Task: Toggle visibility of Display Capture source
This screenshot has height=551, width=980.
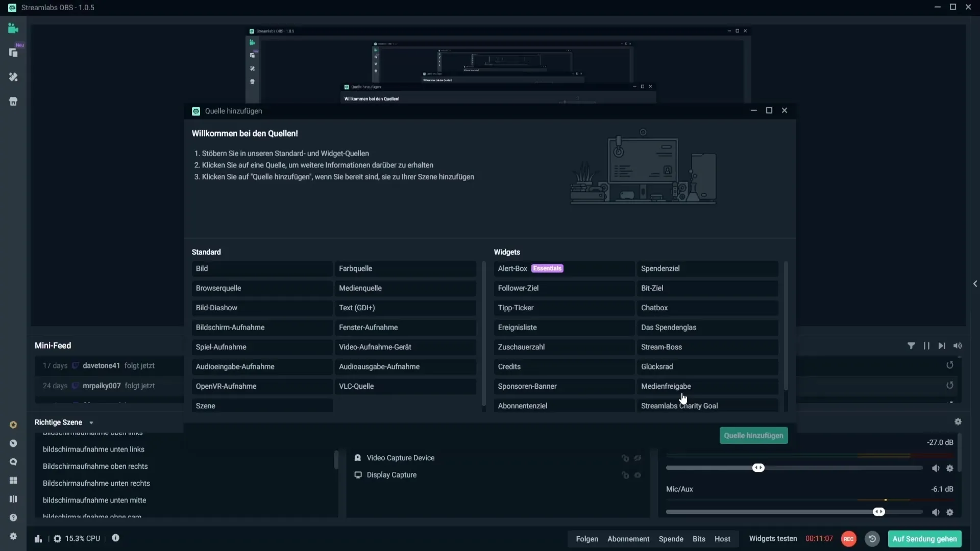Action: coord(638,475)
